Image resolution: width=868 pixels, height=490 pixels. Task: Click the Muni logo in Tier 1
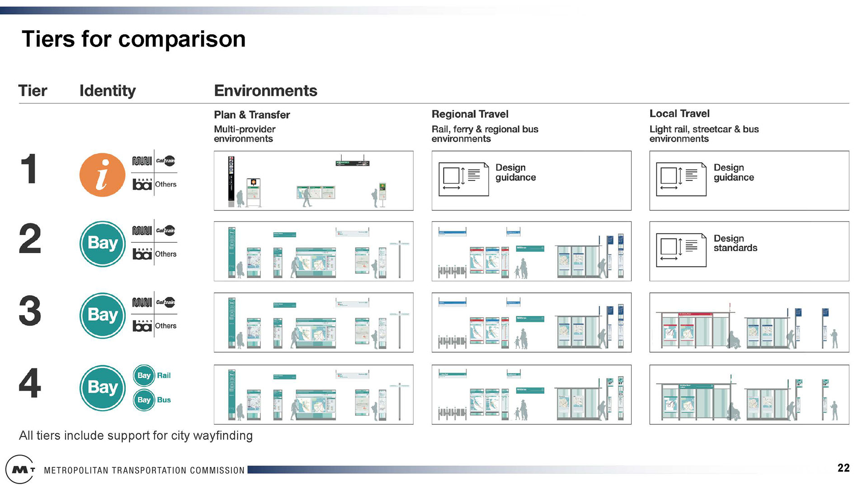pos(142,161)
